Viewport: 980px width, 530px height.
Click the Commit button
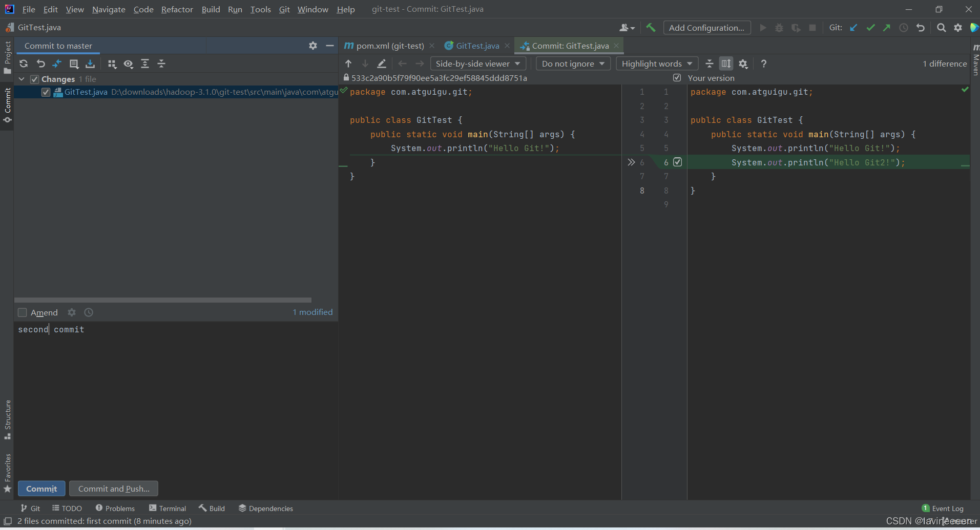41,489
